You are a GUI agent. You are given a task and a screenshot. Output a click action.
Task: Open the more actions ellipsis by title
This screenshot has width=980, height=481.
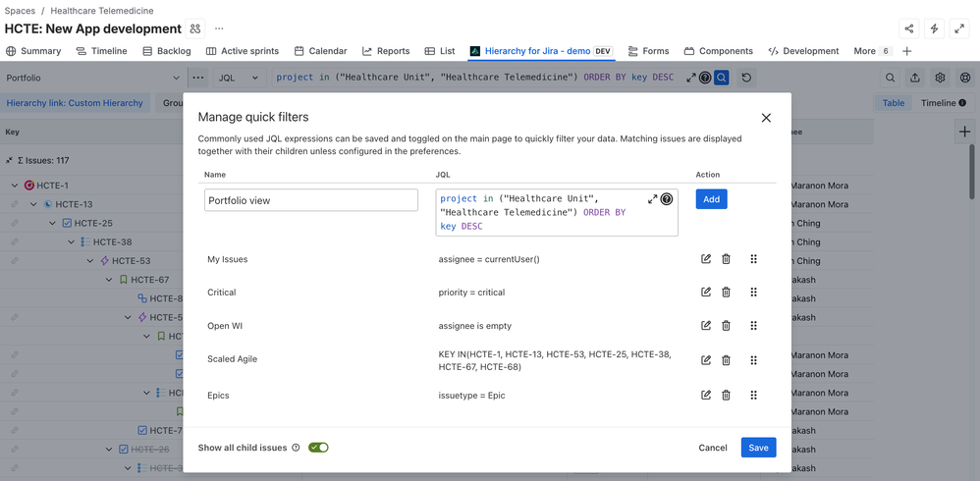click(x=219, y=28)
